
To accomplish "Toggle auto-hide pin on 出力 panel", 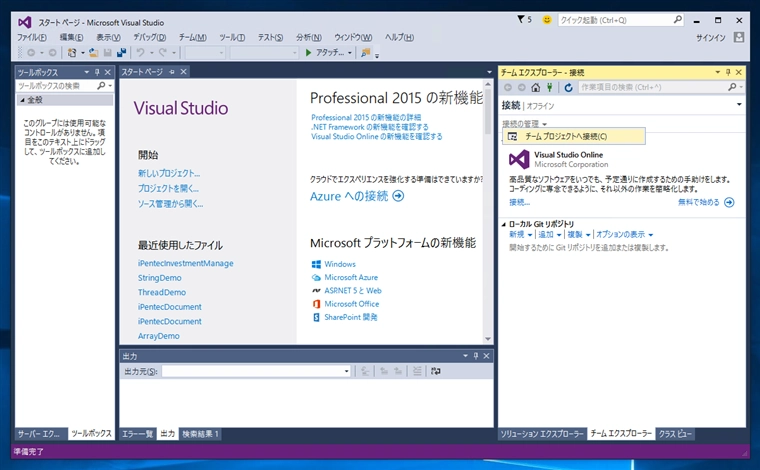I will [475, 356].
